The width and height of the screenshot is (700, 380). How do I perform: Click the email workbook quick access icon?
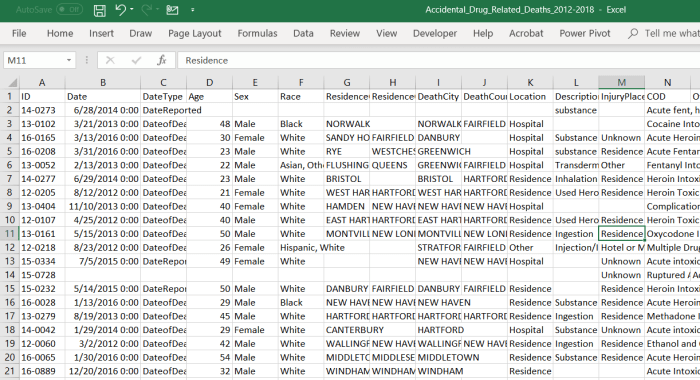172,10
